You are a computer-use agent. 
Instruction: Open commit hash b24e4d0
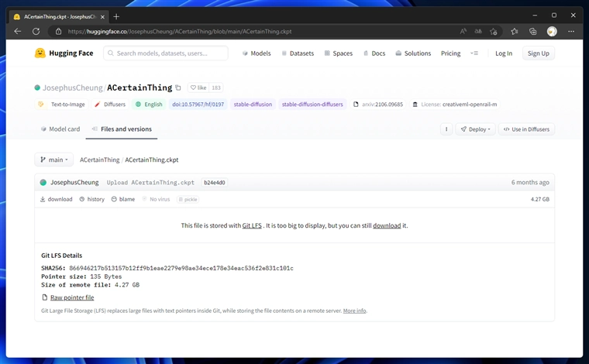215,182
